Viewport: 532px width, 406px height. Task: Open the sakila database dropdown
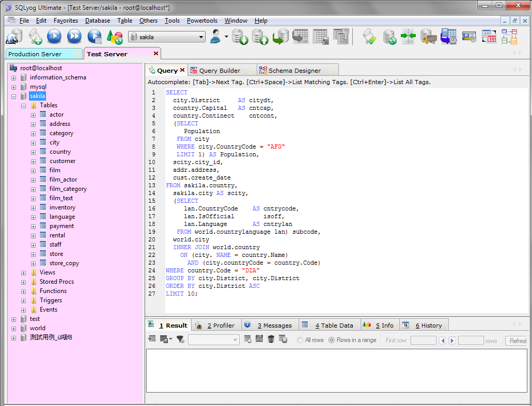click(201, 37)
